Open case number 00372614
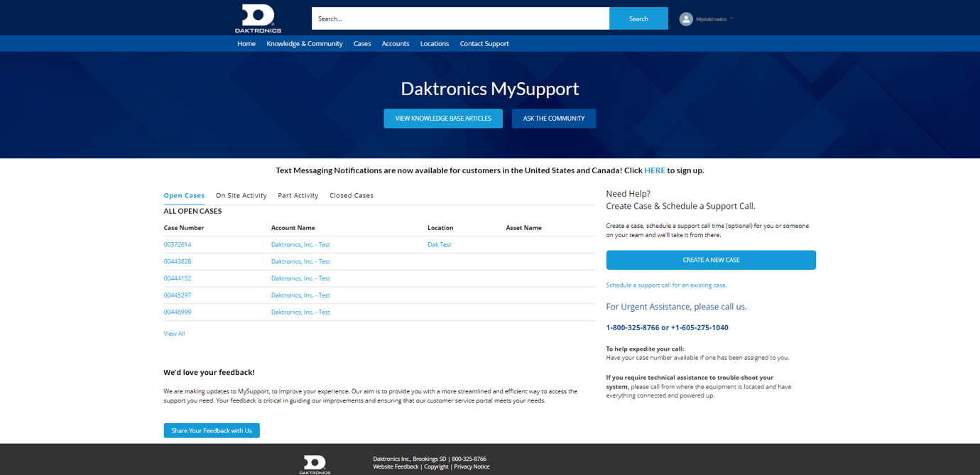Image resolution: width=980 pixels, height=475 pixels. (179, 244)
